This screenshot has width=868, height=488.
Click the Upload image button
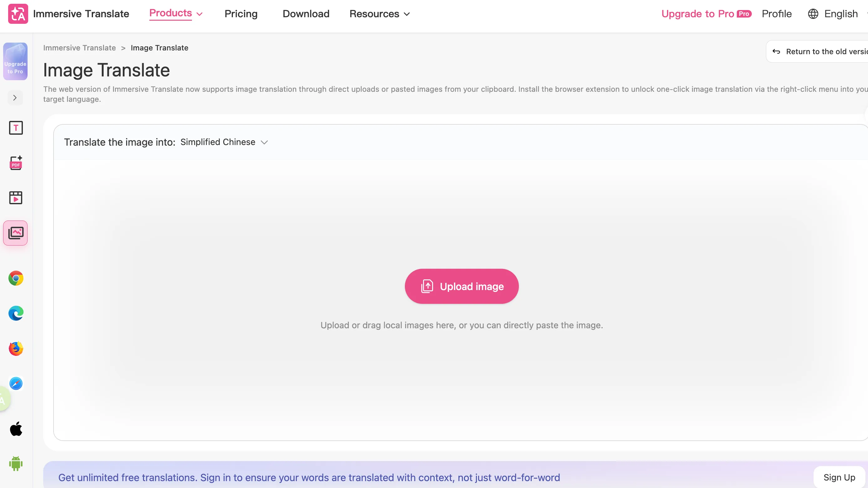click(462, 286)
